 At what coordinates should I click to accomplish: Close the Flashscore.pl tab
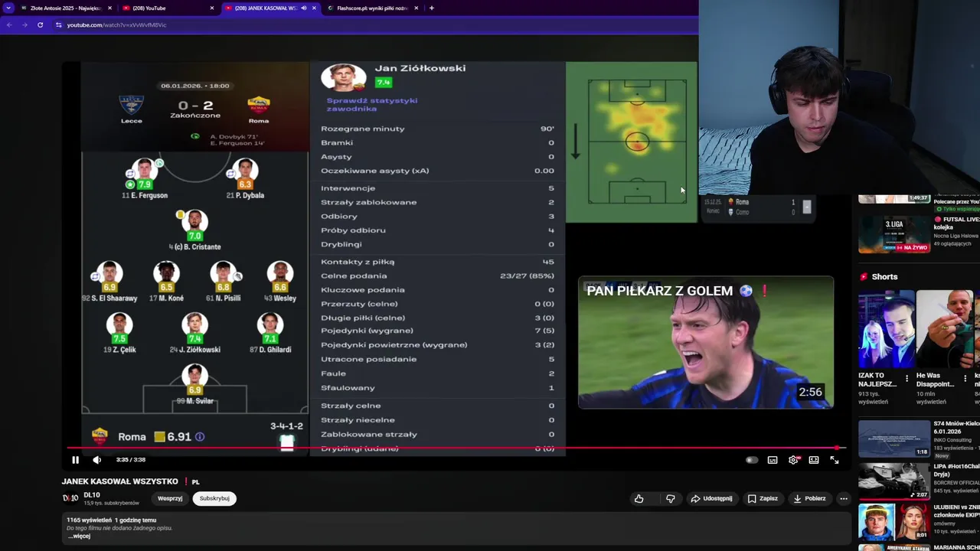tap(416, 8)
